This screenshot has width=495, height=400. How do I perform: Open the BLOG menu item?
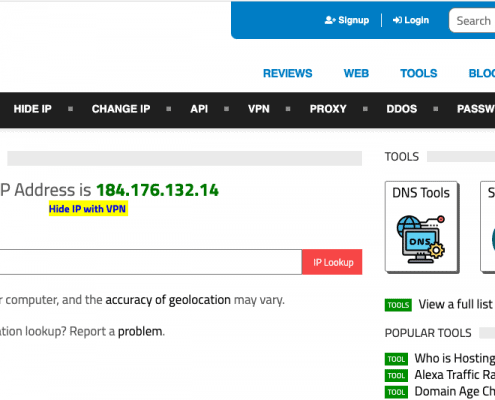click(482, 73)
